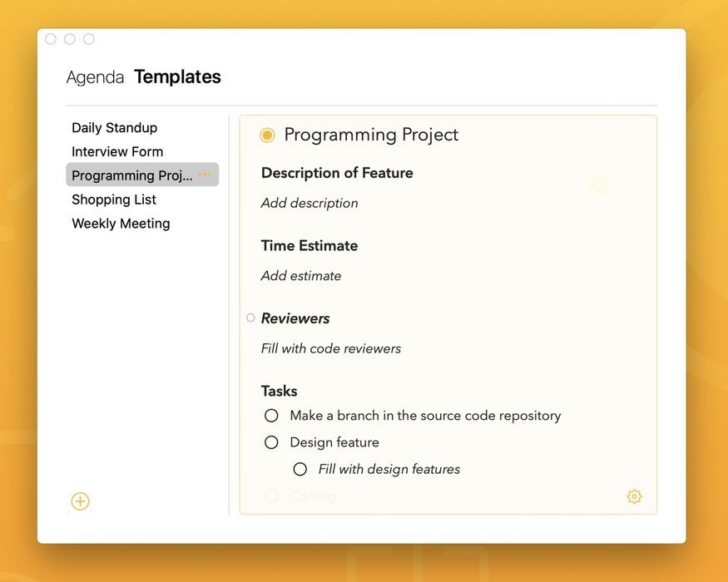Click the orange note marker beside Programming Project
Image resolution: width=728 pixels, height=582 pixels.
(x=267, y=135)
